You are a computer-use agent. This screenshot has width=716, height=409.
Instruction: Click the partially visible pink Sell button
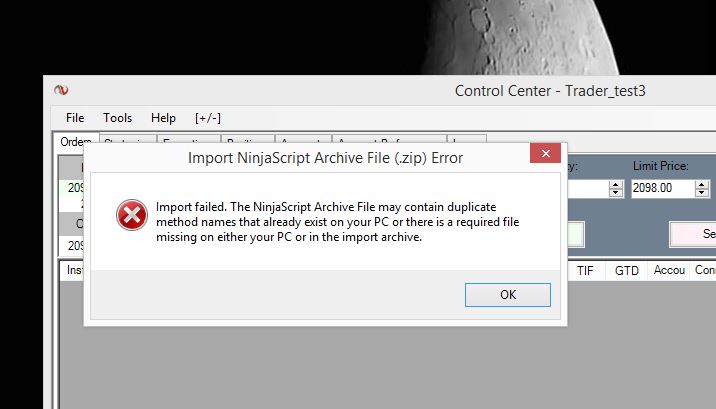click(693, 234)
